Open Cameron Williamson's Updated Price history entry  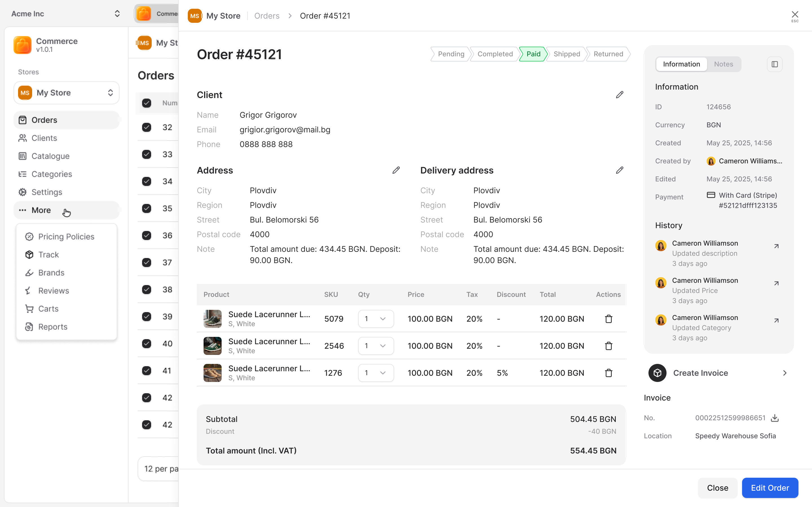coord(776,283)
